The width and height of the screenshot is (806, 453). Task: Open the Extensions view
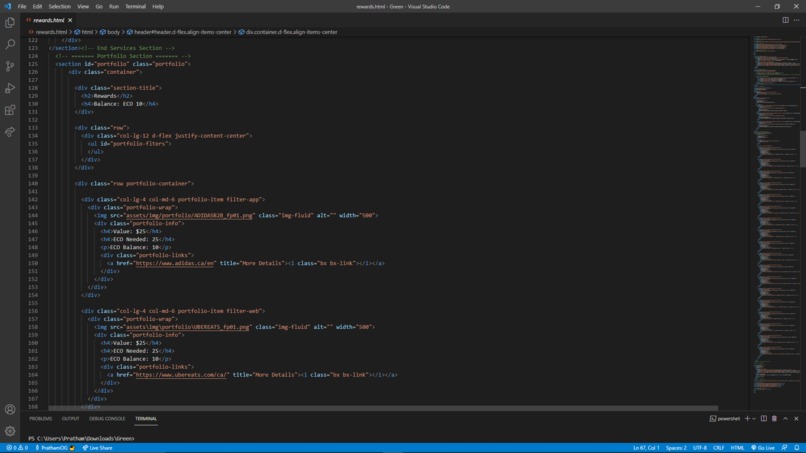[x=10, y=110]
